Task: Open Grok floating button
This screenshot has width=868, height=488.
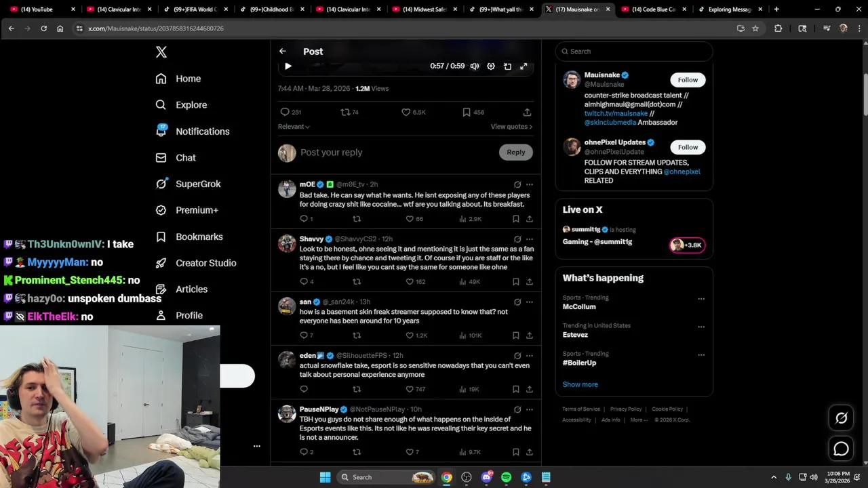Action: tap(841, 418)
